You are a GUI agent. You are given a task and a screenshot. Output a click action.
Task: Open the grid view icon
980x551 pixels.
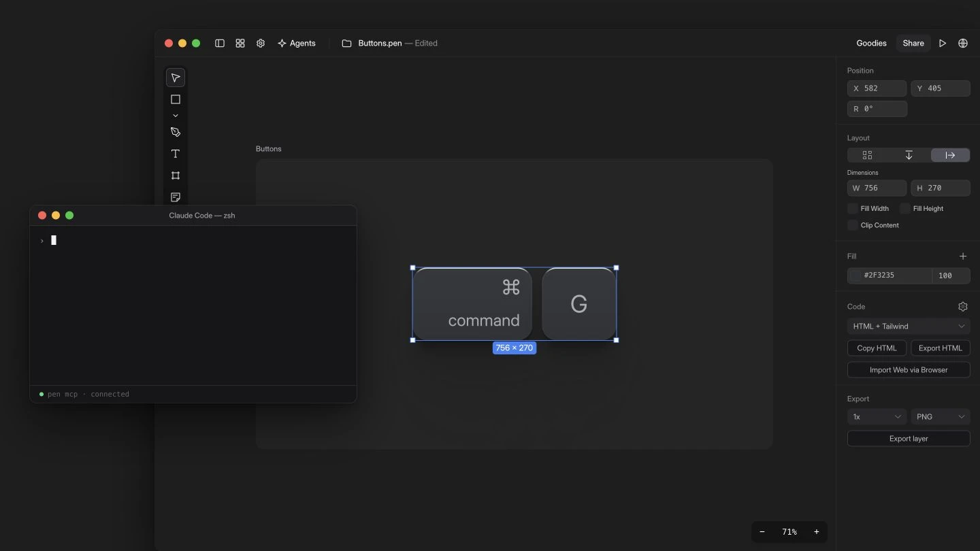tap(240, 43)
